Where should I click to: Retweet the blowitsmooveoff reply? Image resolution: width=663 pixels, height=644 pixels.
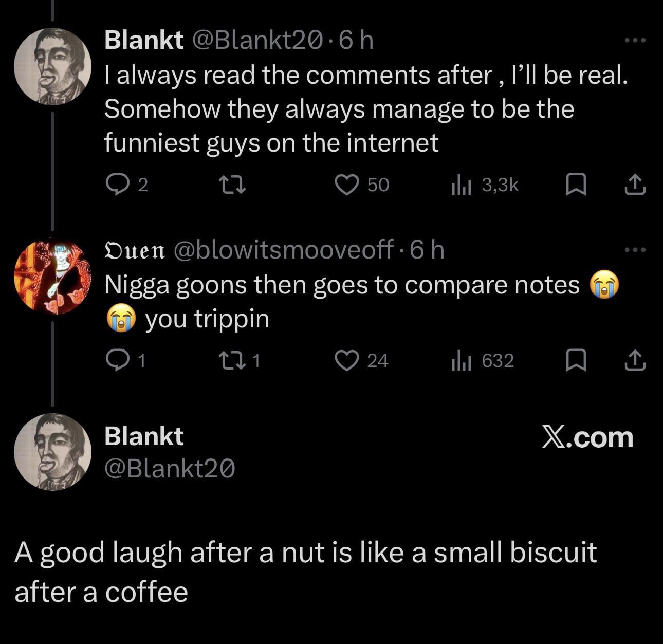[x=232, y=360]
